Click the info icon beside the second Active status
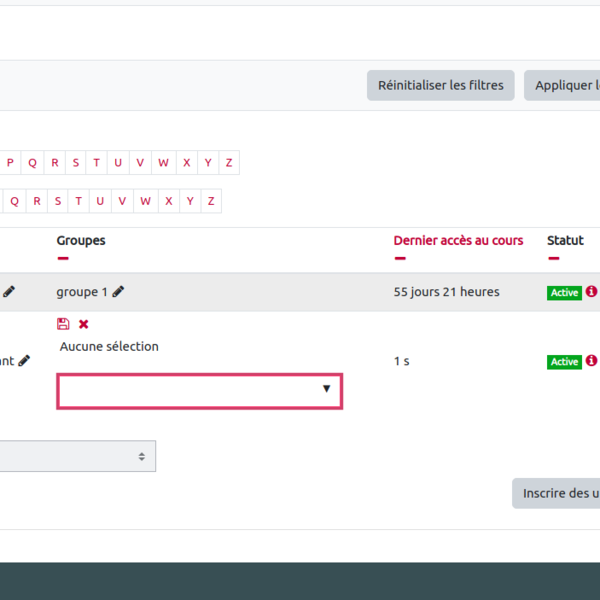600x600 pixels. (x=591, y=361)
